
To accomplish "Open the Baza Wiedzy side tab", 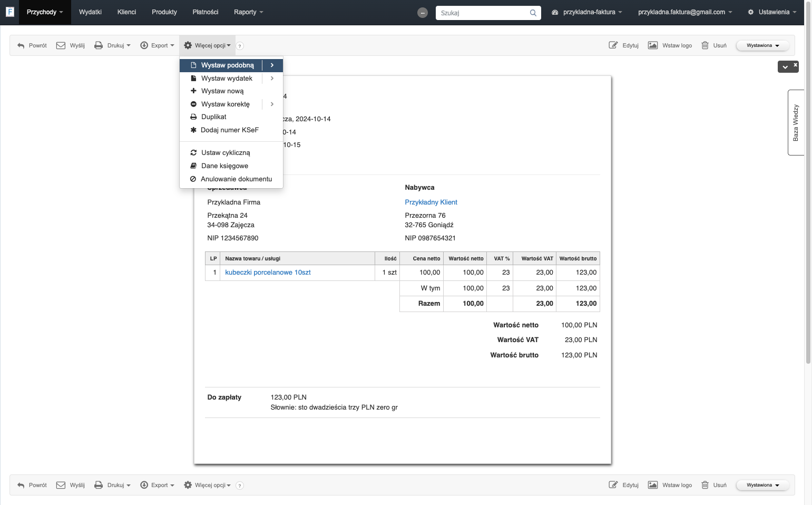I will [796, 123].
